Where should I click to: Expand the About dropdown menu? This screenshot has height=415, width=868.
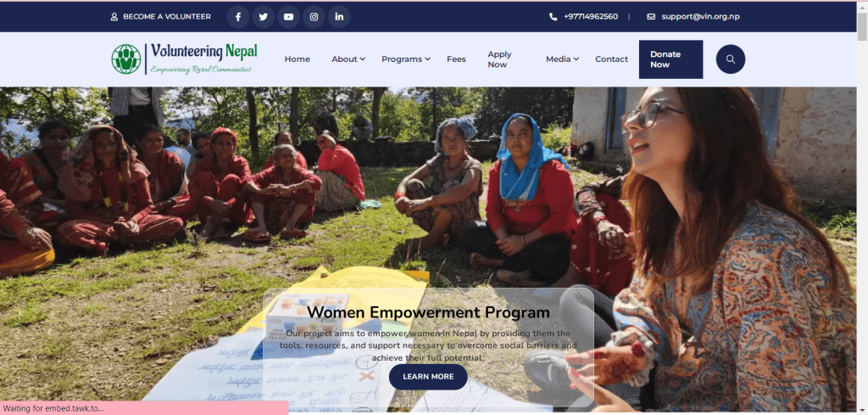point(348,59)
